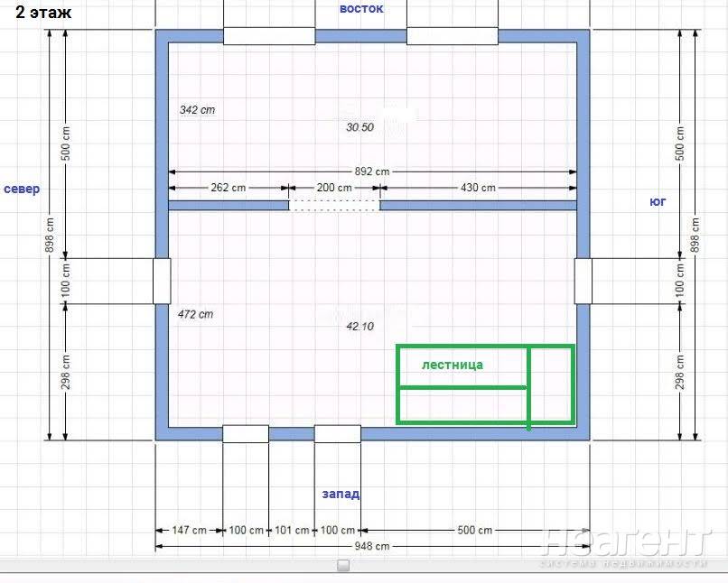Select the 30.50 room area label

(x=359, y=127)
